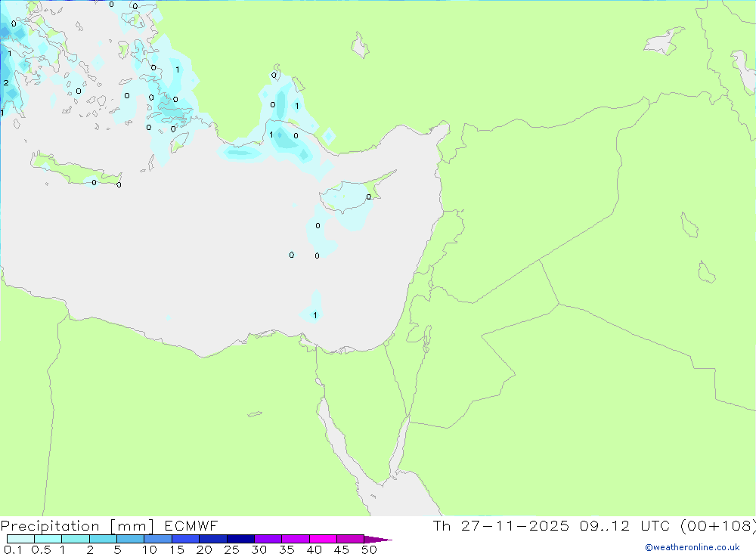Image resolution: width=756 pixels, height=554 pixels.
Task: Click the date text 'Th 27-11-2025'
Action: tap(500, 526)
